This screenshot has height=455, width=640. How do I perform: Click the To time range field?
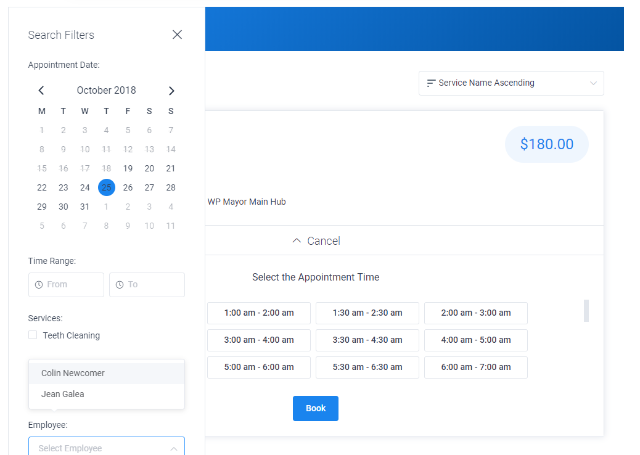coord(147,284)
